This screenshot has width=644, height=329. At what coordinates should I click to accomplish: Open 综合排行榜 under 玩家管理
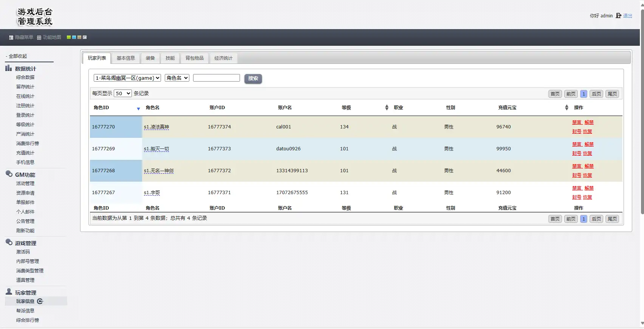(x=28, y=320)
